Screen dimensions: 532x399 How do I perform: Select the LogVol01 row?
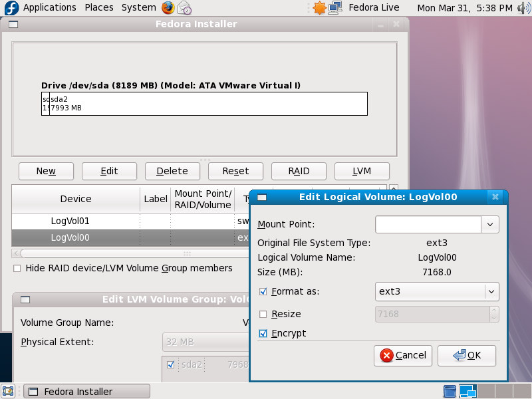(x=130, y=221)
